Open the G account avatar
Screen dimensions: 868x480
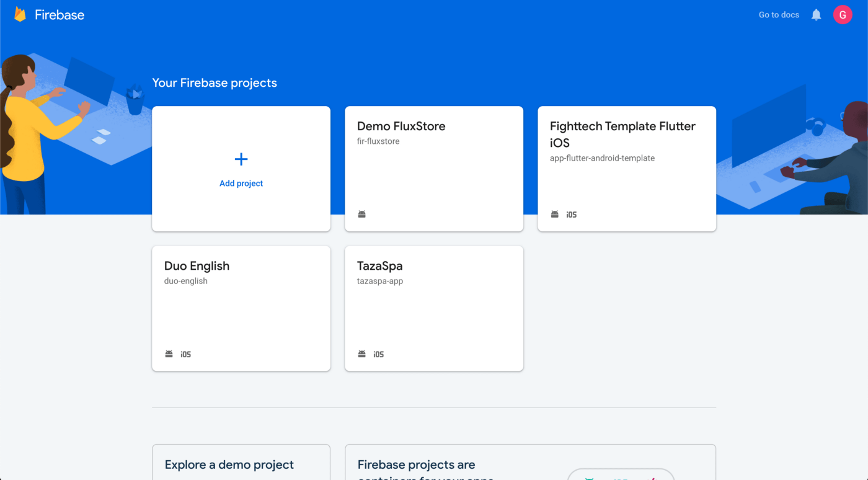coord(843,15)
